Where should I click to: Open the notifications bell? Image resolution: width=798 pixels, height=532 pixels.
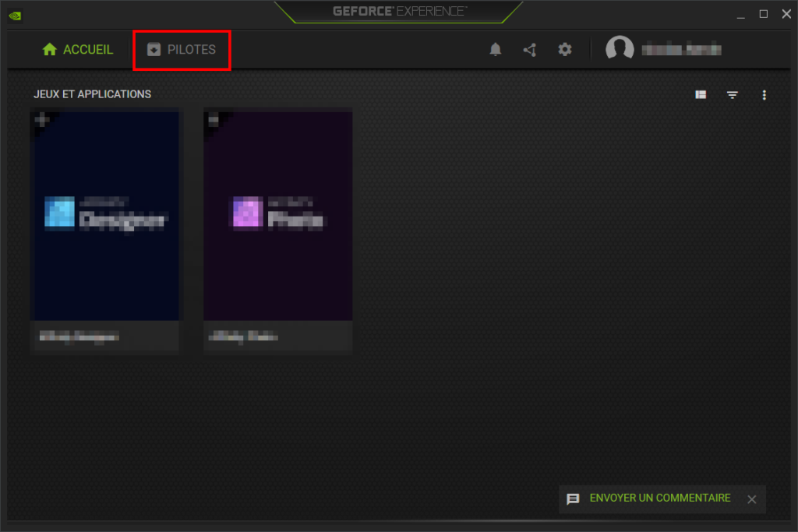click(495, 49)
